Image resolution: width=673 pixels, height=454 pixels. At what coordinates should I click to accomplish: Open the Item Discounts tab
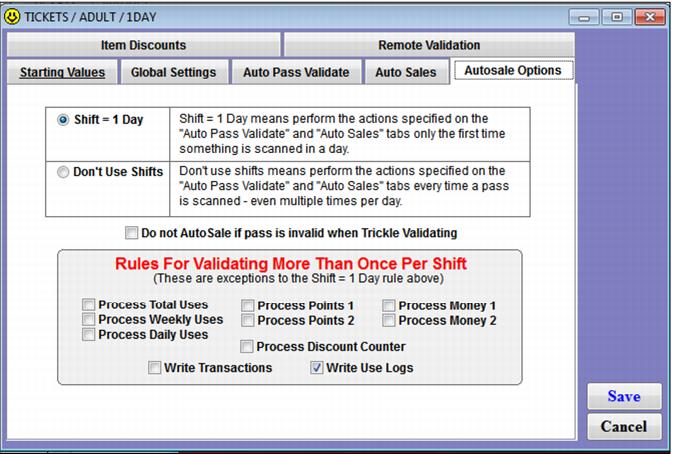coord(143,45)
